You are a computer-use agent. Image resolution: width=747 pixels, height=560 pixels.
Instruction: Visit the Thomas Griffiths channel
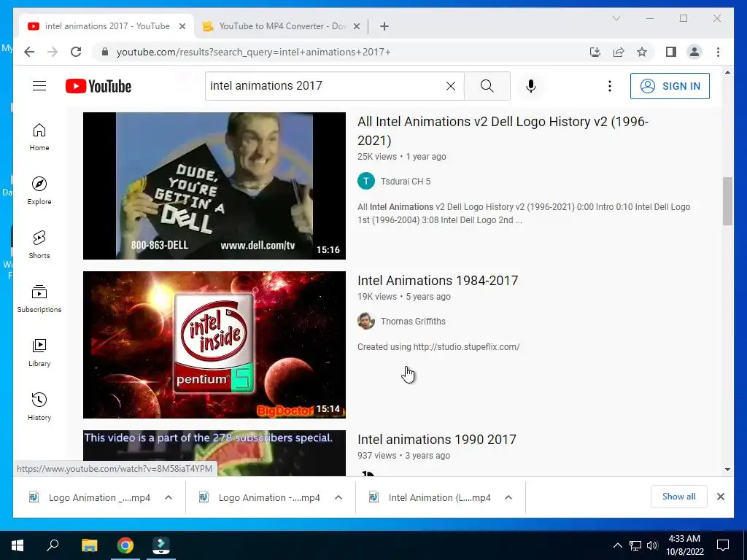413,322
